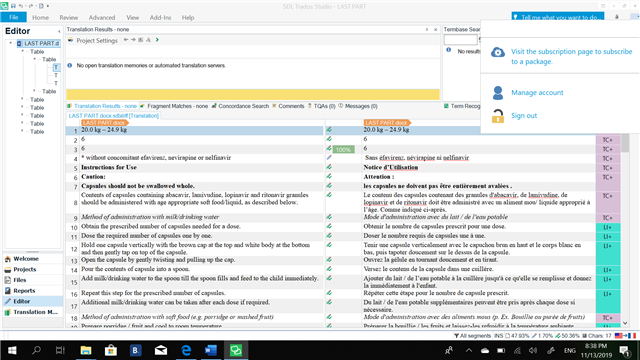This screenshot has width=640, height=360.
Task: Open the quick access toolbar dropdown arrow
Action: coord(48,6)
